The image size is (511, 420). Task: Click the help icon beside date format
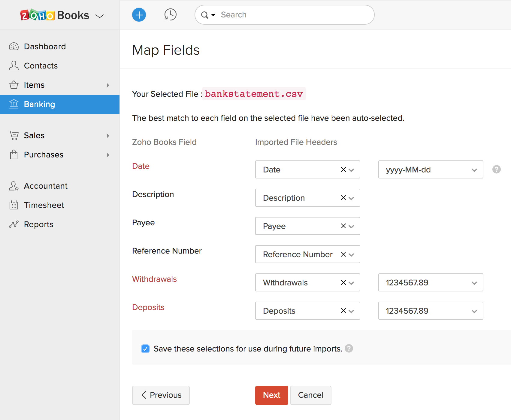[x=496, y=169]
